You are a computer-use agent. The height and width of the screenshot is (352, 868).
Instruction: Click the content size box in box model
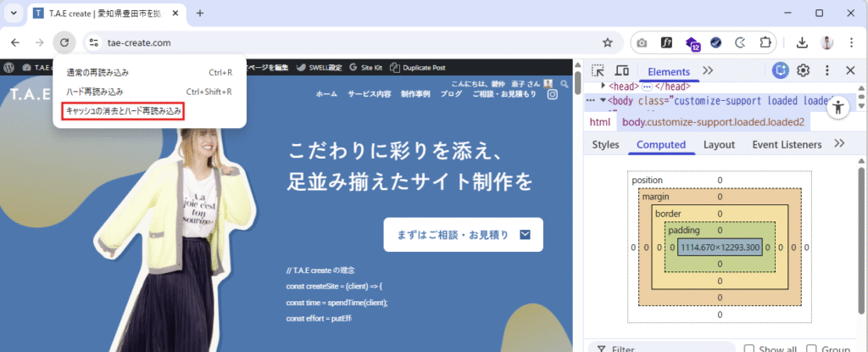pyautogui.click(x=720, y=247)
